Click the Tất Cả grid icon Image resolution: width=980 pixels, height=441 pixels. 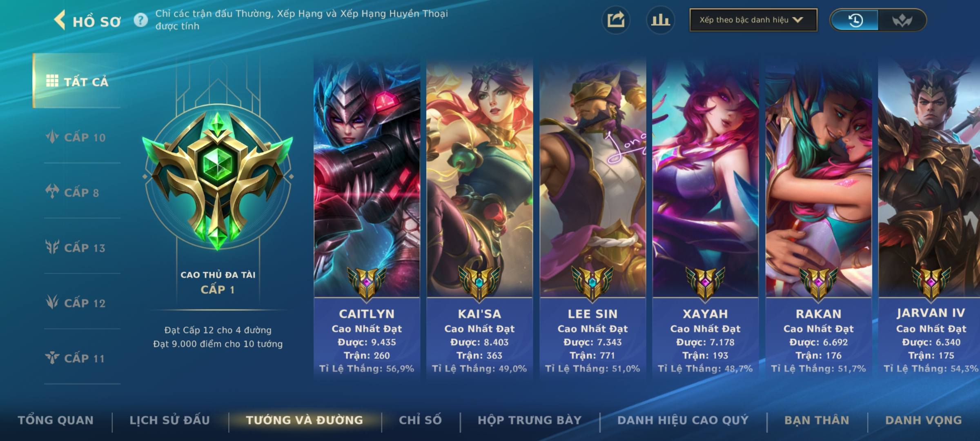tap(52, 81)
